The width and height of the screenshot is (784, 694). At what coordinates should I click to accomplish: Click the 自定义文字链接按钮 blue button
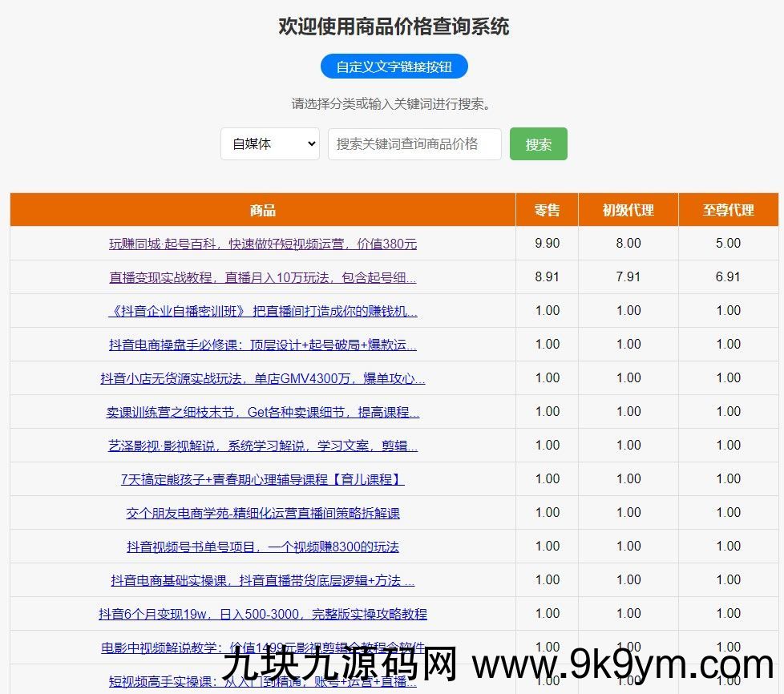click(x=394, y=67)
